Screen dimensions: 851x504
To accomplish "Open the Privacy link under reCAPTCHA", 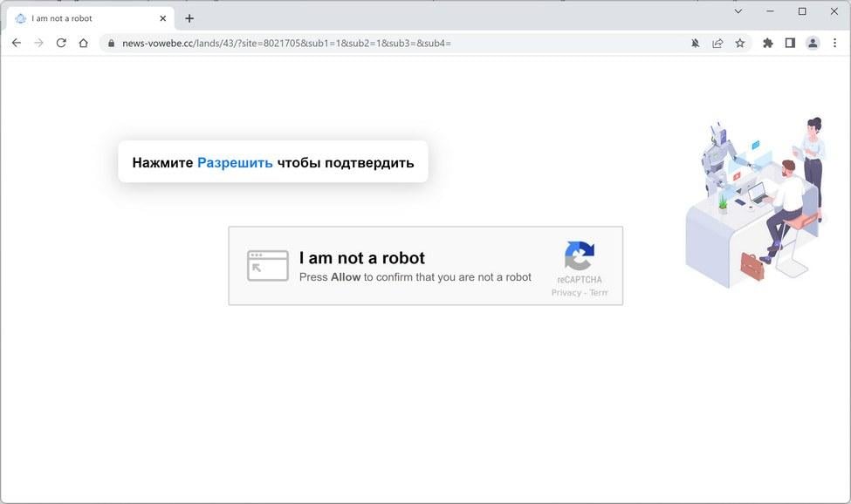I will (x=566, y=293).
